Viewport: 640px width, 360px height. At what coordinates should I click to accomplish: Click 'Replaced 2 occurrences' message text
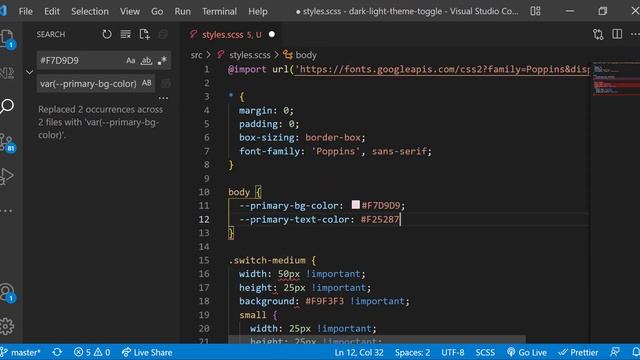[x=100, y=122]
